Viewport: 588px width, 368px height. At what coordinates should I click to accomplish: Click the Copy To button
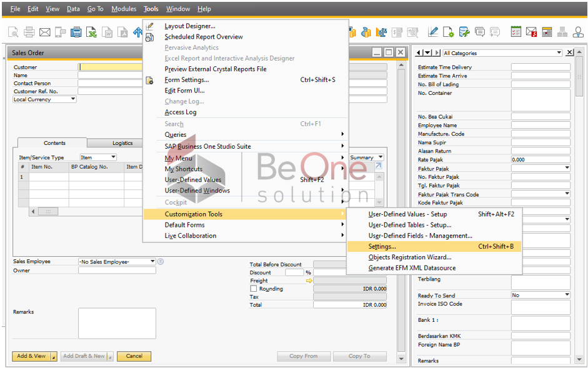(360, 356)
